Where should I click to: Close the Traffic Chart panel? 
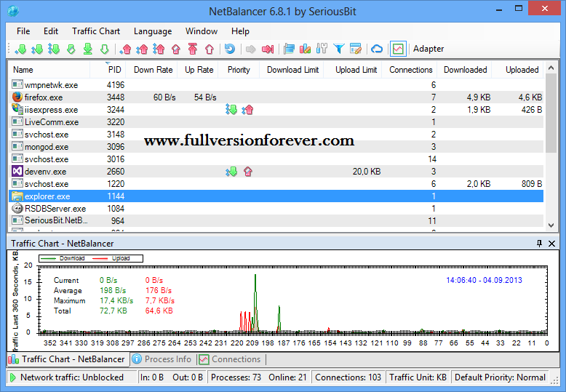551,244
